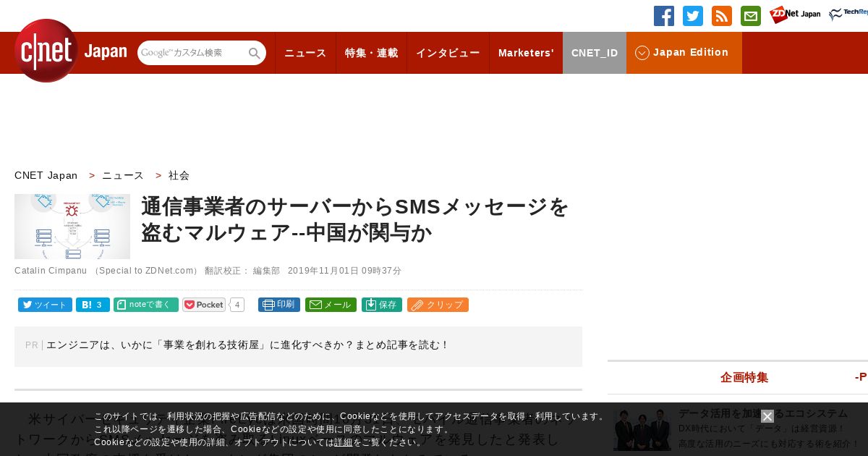Open the Twitter icon in the header
Screen dimensions: 868x456
(693, 16)
